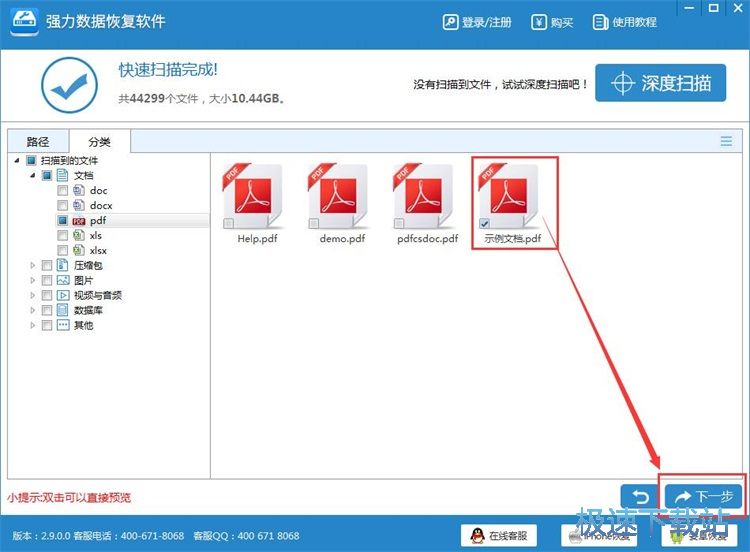
Task: Select the demo.pdf file thumbnail
Action: tap(340, 197)
